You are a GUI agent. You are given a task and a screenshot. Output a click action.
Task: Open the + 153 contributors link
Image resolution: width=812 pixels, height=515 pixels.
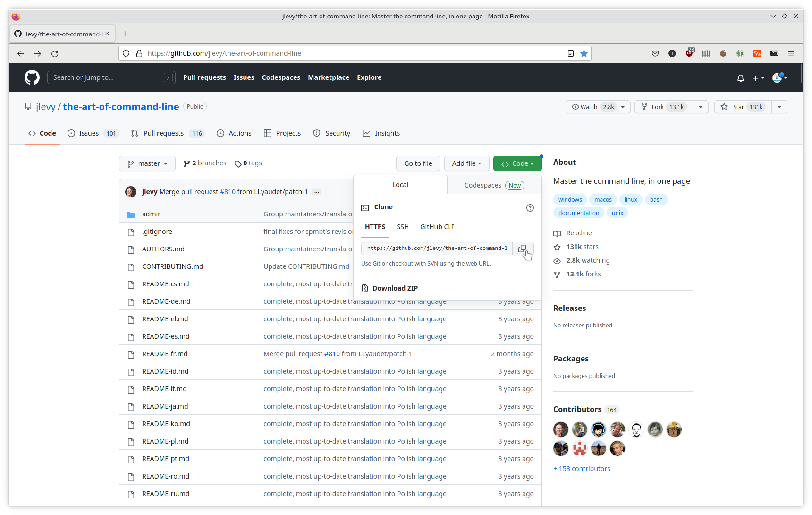(x=582, y=469)
